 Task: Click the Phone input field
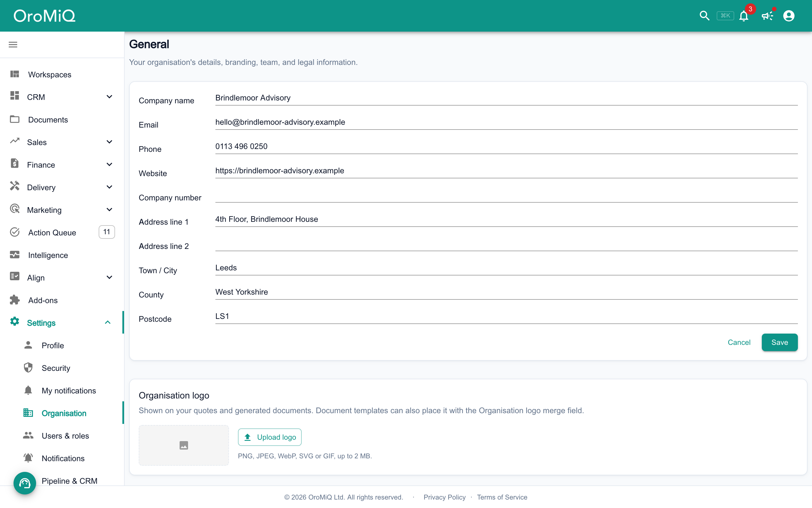[506, 146]
